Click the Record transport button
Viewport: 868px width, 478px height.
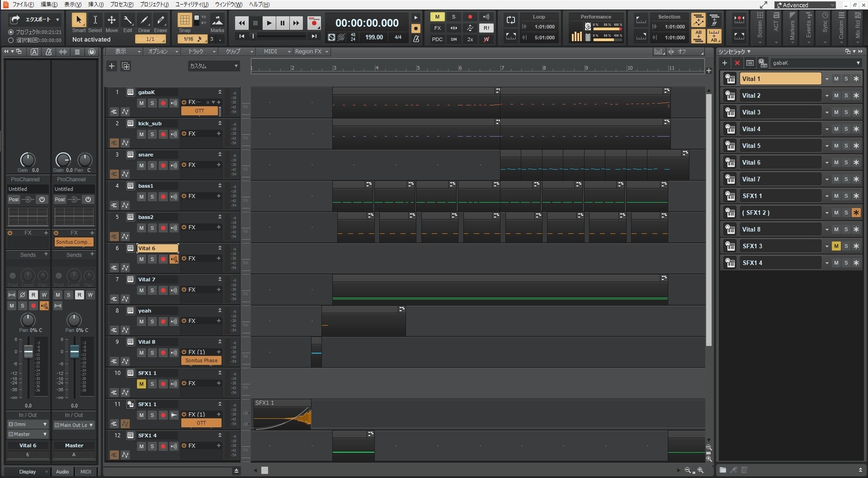tap(314, 23)
